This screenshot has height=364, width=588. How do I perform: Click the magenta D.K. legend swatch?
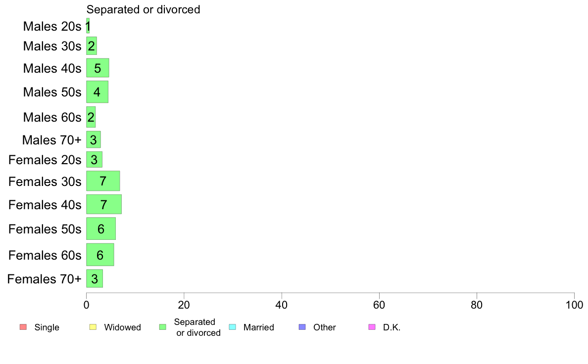(x=372, y=327)
